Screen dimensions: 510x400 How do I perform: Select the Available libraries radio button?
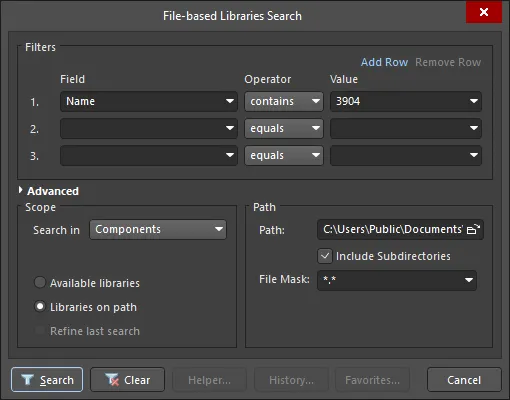click(x=40, y=283)
